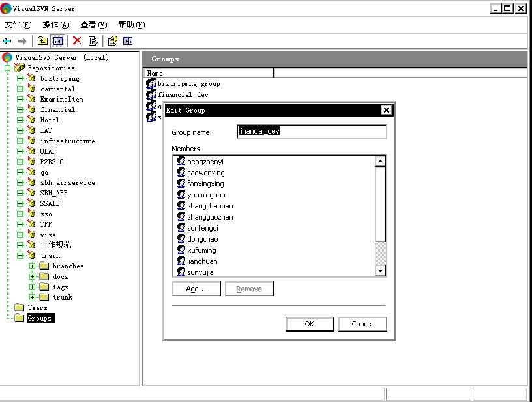Viewport: 532px width, 402px height.
Task: Click the VisualSVN Server root node icon
Action: pos(7,57)
